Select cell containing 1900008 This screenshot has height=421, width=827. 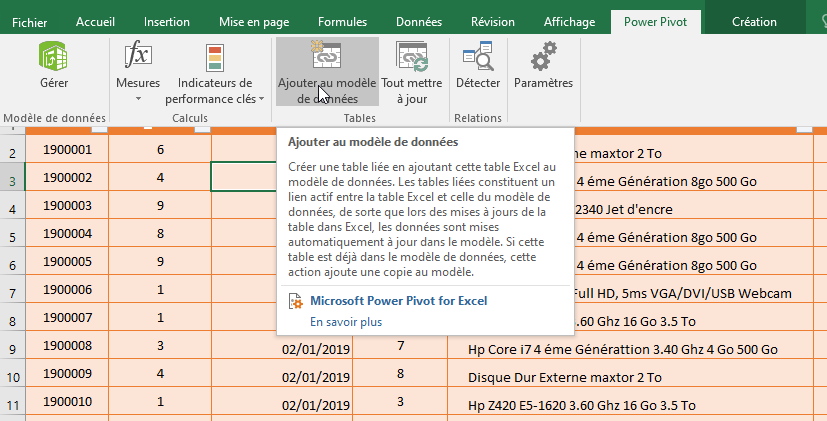(67, 345)
